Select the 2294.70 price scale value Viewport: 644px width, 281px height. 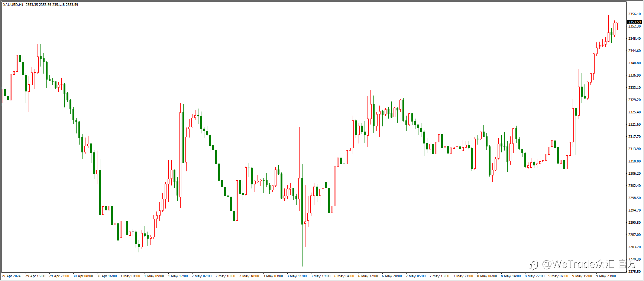[x=634, y=210]
